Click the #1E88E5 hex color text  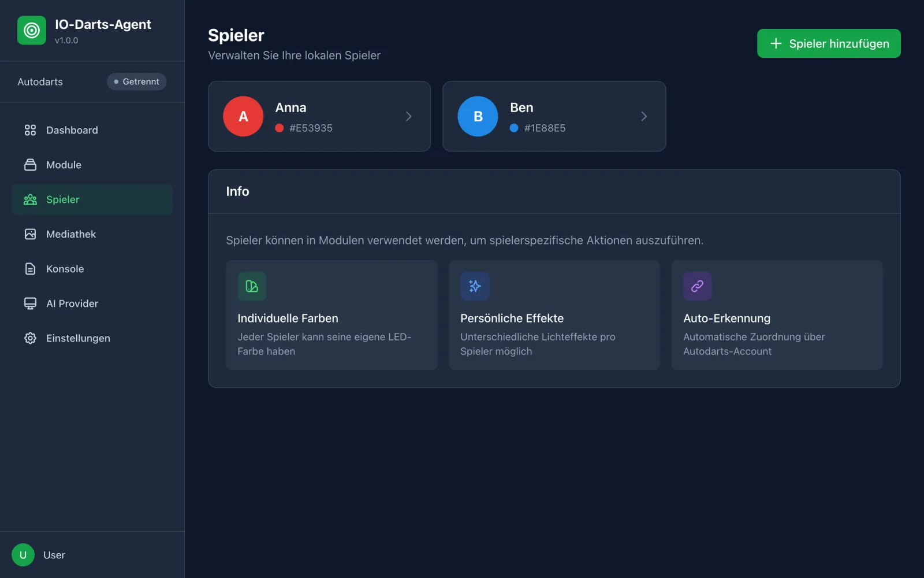click(545, 128)
